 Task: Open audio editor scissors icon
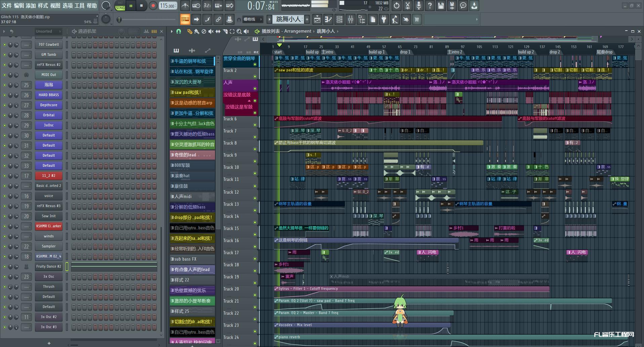click(408, 5)
